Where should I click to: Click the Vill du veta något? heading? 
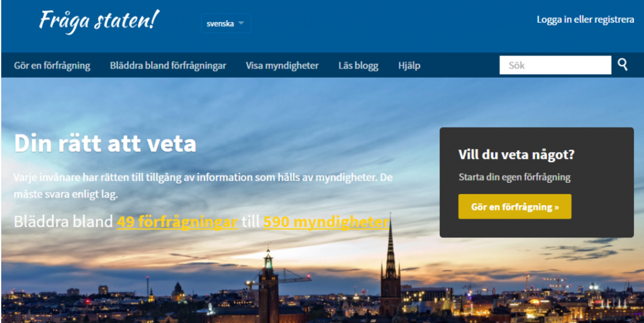click(516, 155)
